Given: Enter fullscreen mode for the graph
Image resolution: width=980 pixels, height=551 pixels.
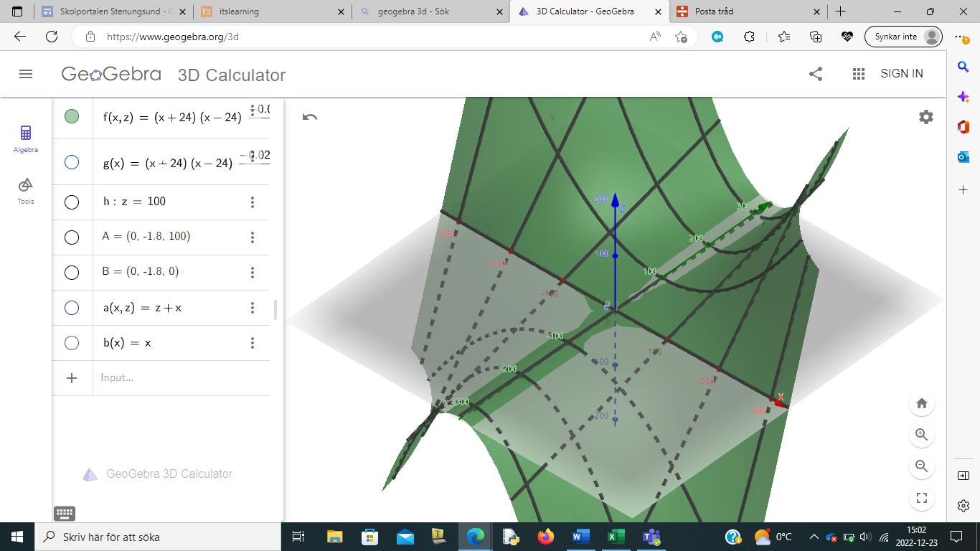Looking at the screenshot, I should 922,498.
